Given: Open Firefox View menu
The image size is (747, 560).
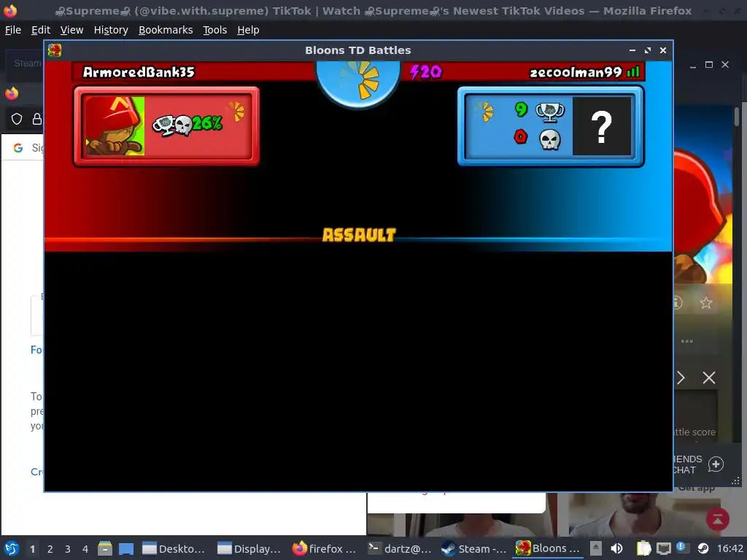Looking at the screenshot, I should [72, 30].
